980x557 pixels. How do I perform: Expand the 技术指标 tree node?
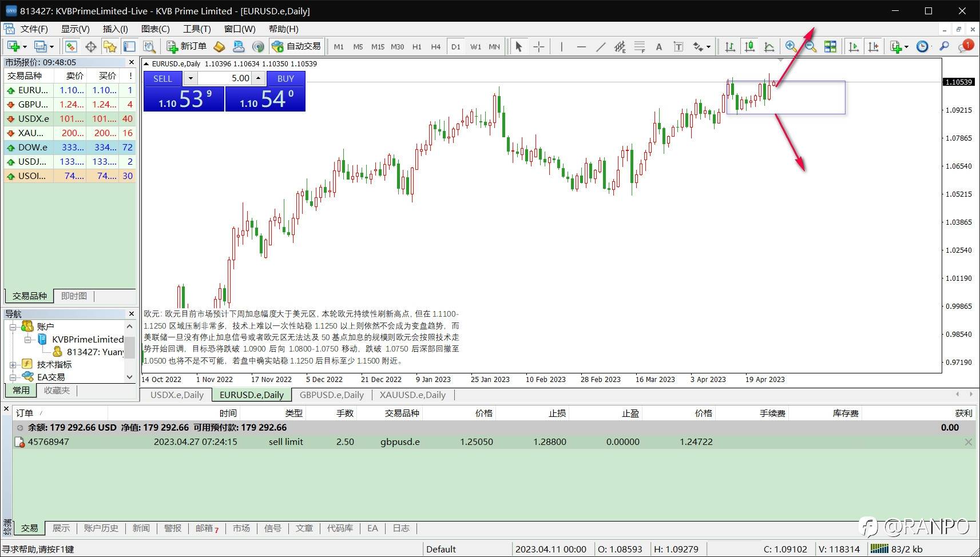click(13, 364)
